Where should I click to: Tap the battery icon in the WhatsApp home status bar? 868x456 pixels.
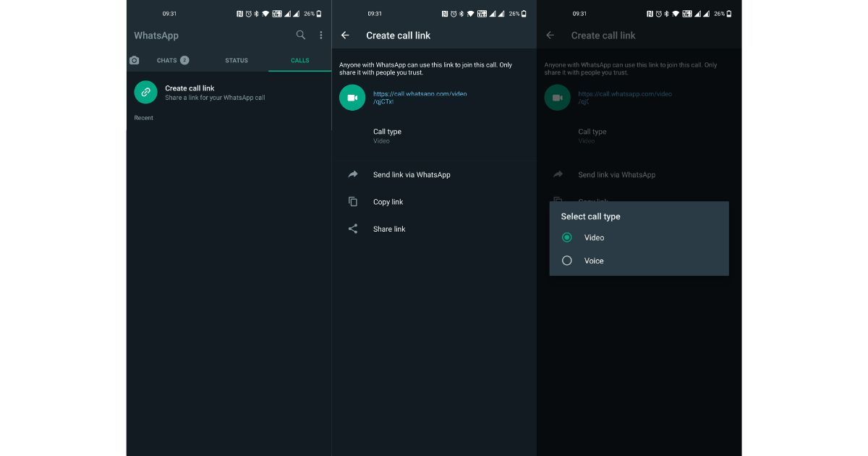coord(319,14)
